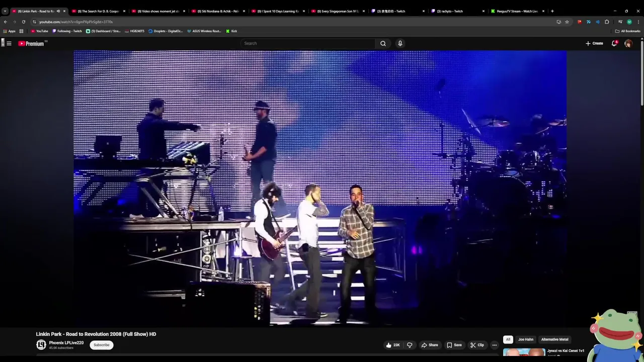Open Phoenix LPLive220 channel name link
Screen dimensions: 644x362
(66, 343)
